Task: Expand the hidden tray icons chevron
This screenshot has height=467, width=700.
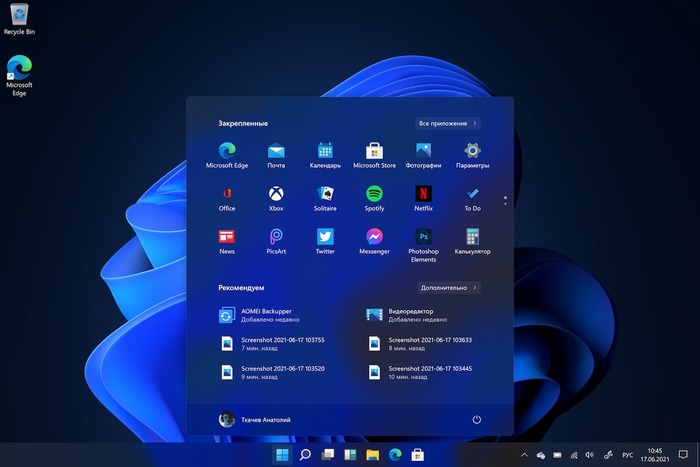Action: coord(524,455)
